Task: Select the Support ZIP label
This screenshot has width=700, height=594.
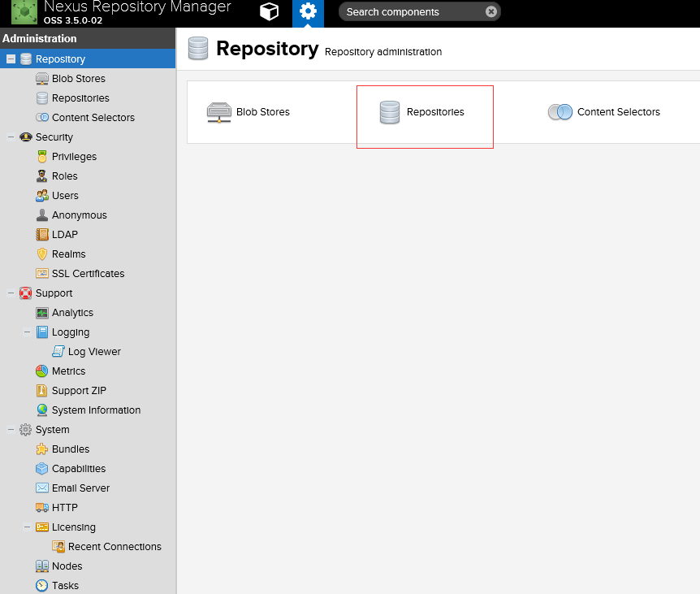Action: (79, 390)
